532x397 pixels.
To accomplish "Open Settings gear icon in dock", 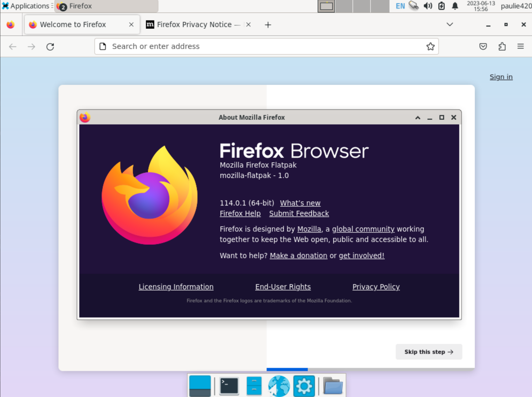I will coord(304,386).
